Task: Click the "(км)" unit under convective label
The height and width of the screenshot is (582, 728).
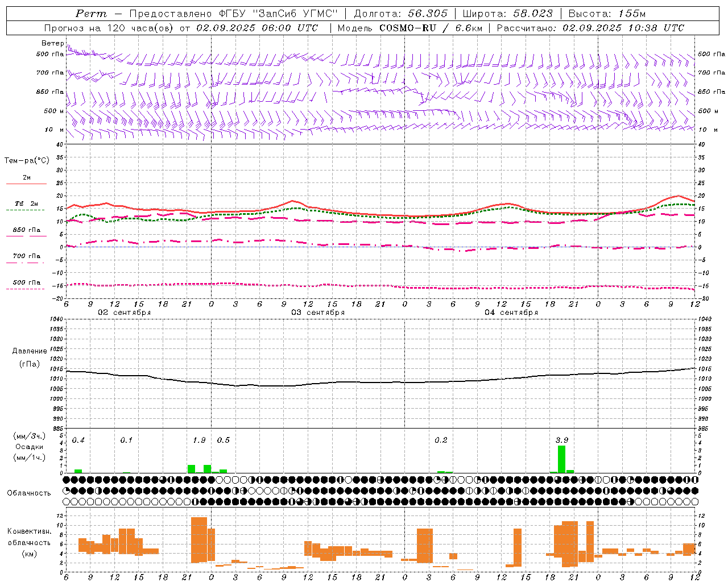Action: coord(30,554)
